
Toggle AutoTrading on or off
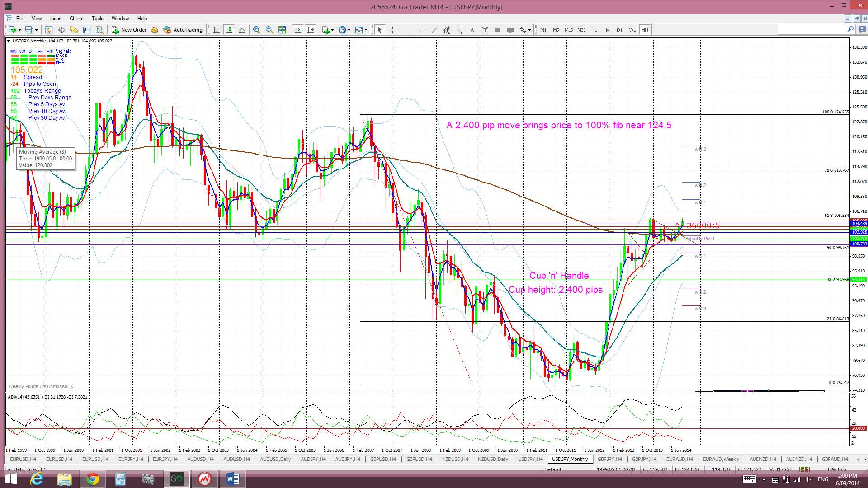point(183,30)
